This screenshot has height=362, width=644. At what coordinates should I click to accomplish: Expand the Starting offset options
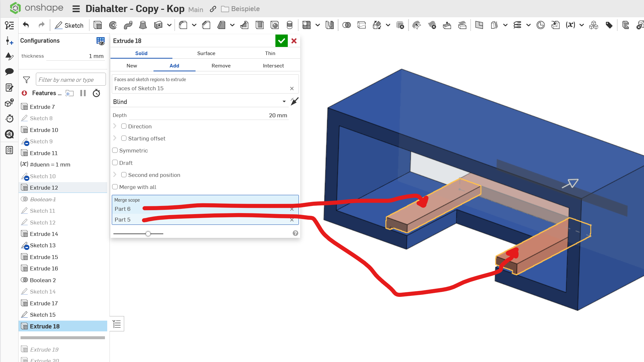tap(115, 138)
